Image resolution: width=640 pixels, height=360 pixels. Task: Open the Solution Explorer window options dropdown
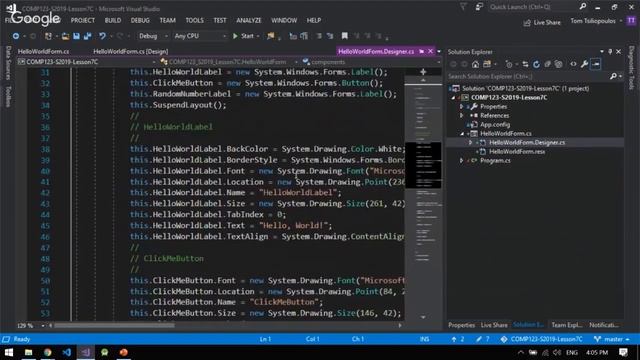tap(602, 52)
